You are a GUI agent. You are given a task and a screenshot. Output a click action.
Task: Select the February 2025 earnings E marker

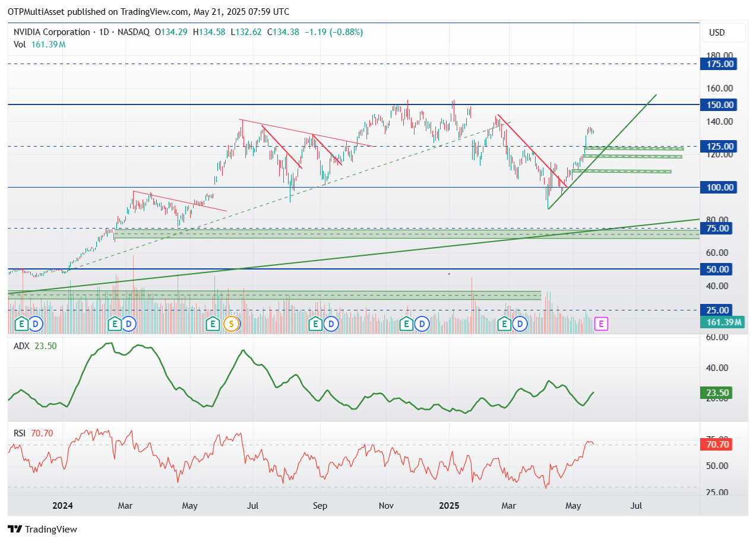505,324
